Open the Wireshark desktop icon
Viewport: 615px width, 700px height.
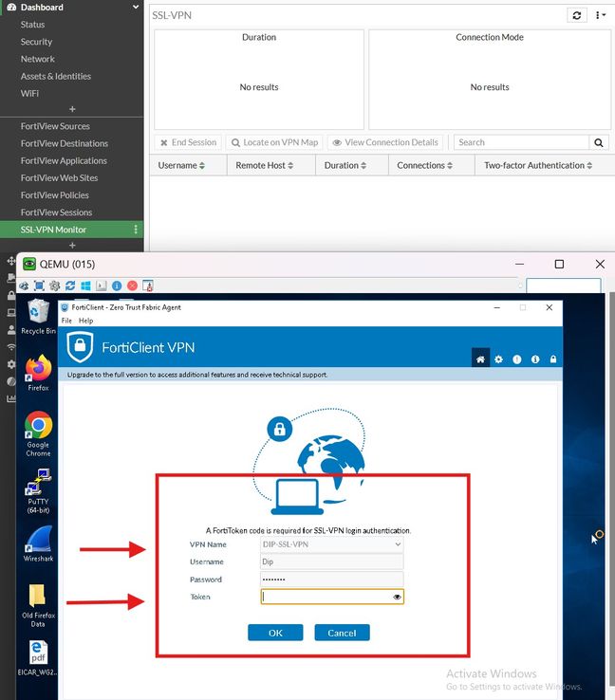[38, 543]
